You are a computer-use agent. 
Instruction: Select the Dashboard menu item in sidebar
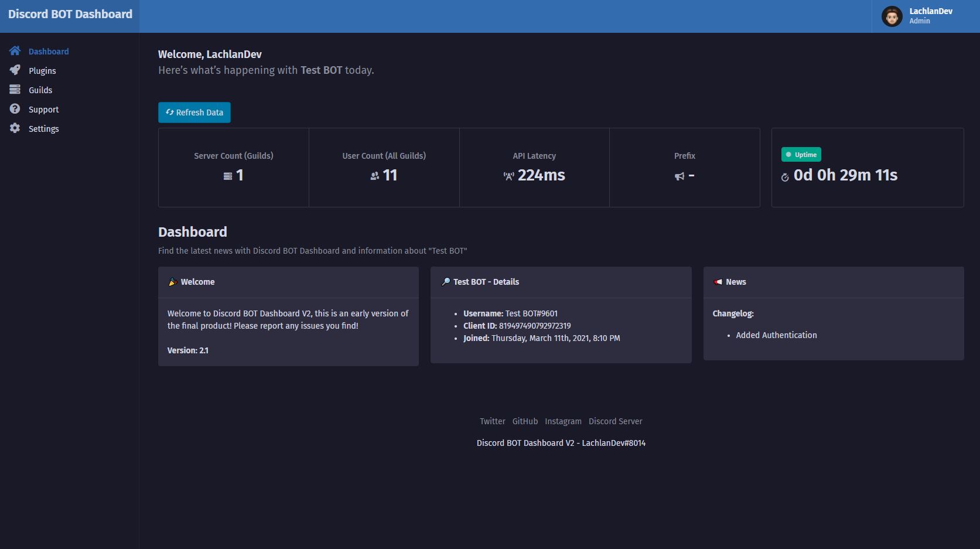[x=49, y=51]
